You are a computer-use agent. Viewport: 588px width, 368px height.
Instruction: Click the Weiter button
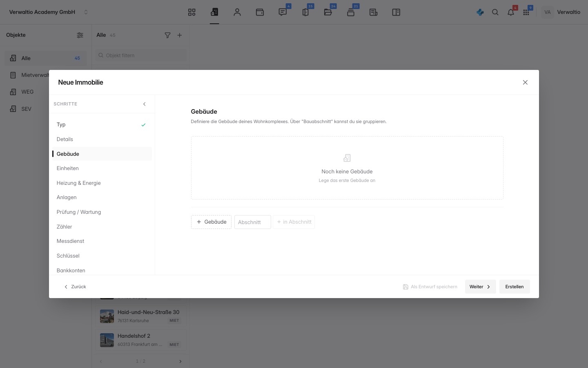(480, 287)
